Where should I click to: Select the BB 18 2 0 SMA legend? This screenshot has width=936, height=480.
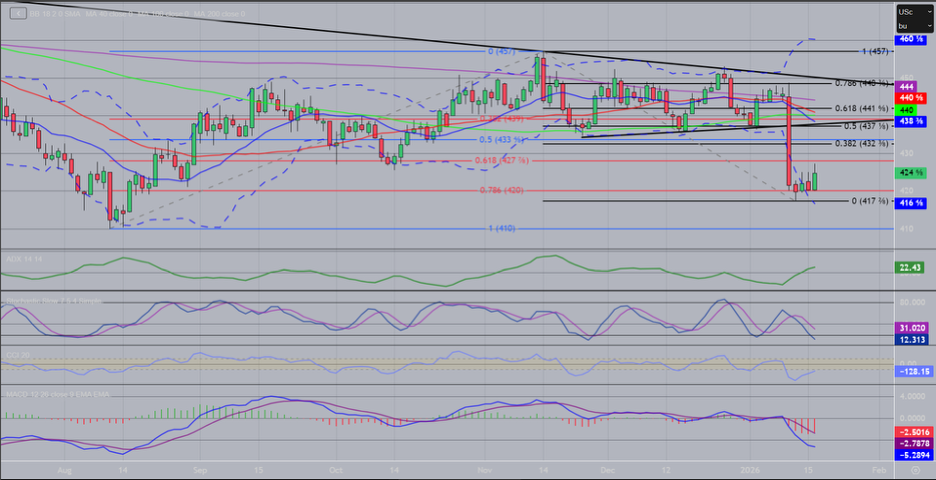pos(52,12)
